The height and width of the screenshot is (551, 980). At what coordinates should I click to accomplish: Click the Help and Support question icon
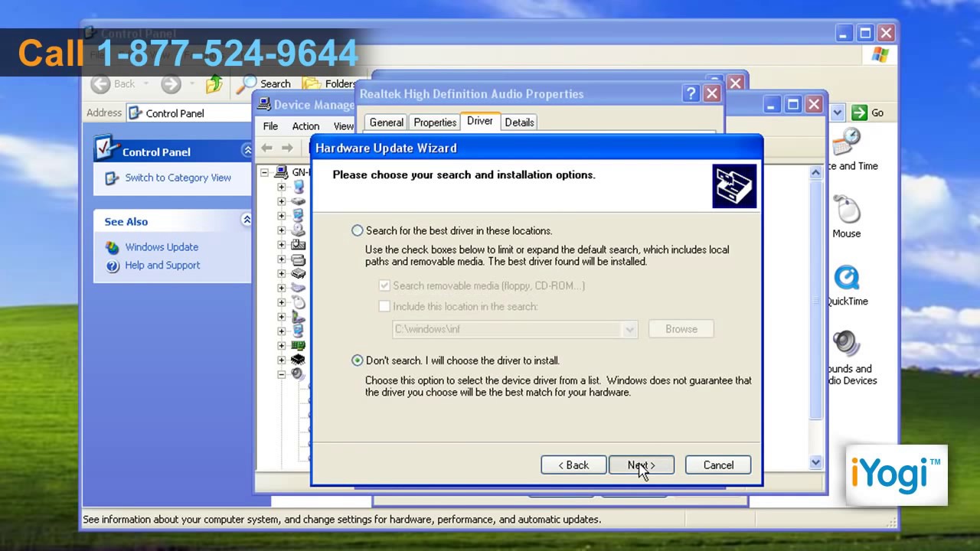113,266
